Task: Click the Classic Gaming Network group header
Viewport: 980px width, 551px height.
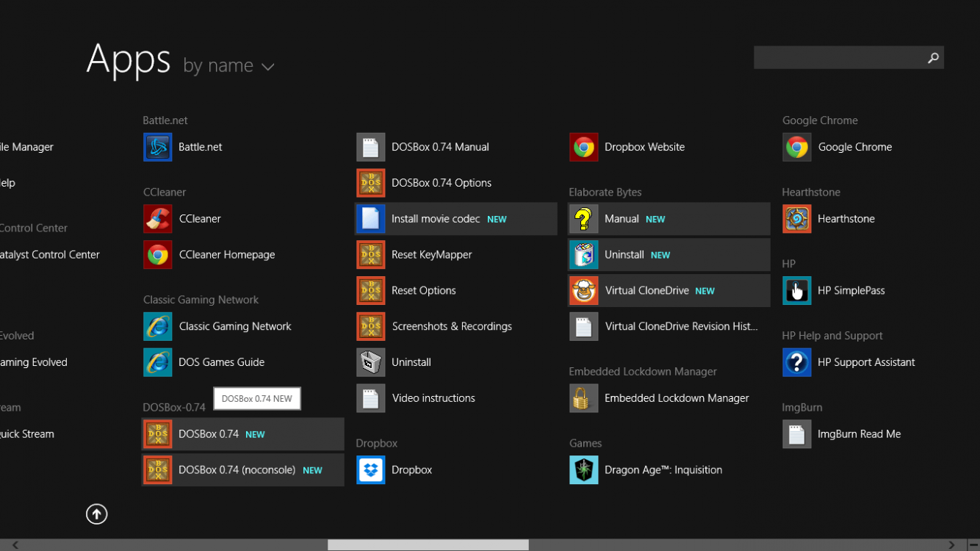Action: pos(201,300)
